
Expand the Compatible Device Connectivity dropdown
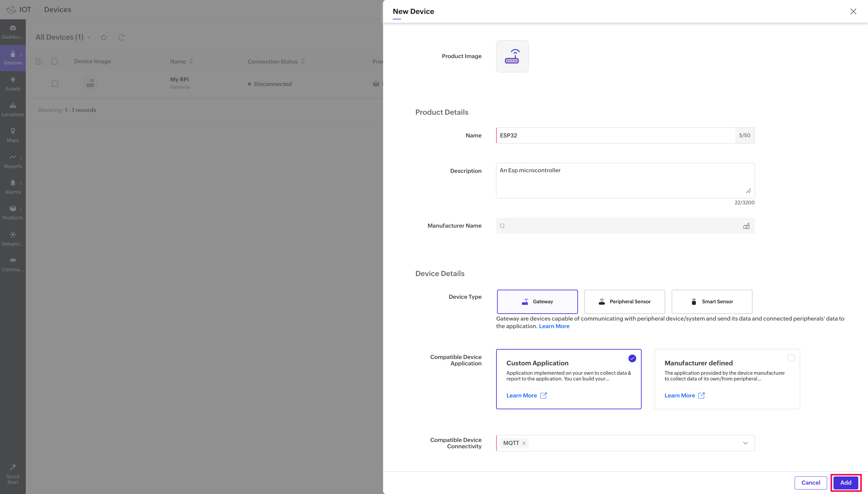tap(745, 443)
